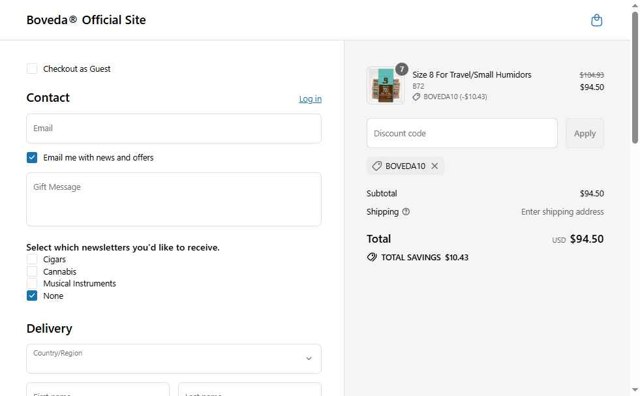The height and width of the screenshot is (396, 640).
Task: Click the Log in link
Action: [x=310, y=99]
